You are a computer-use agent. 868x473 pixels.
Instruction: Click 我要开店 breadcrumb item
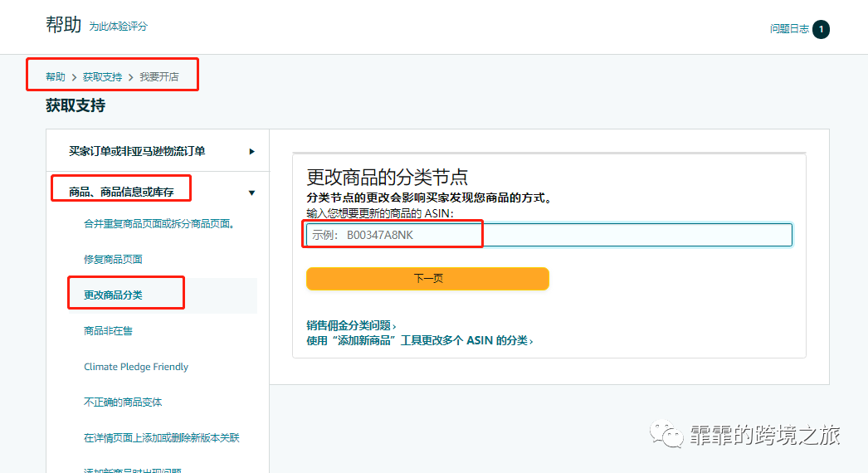[x=159, y=77]
